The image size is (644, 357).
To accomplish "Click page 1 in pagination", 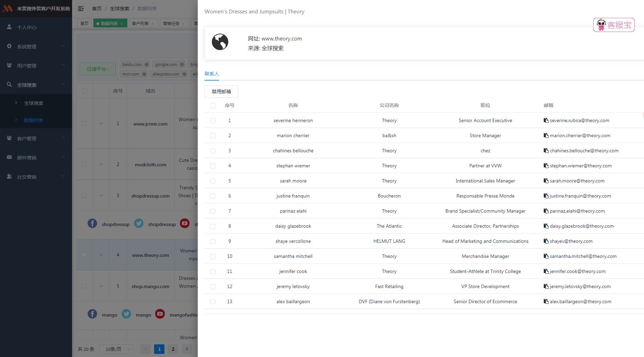I will pos(159,349).
